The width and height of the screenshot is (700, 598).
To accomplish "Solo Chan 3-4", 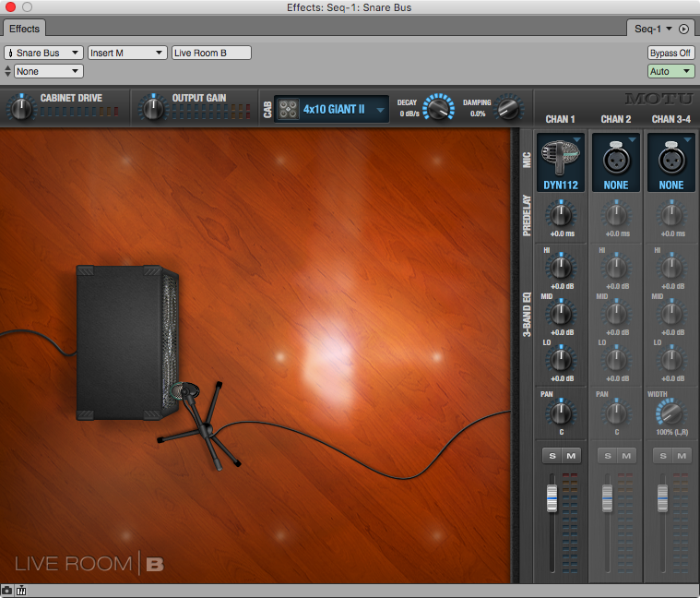I will coord(663,456).
